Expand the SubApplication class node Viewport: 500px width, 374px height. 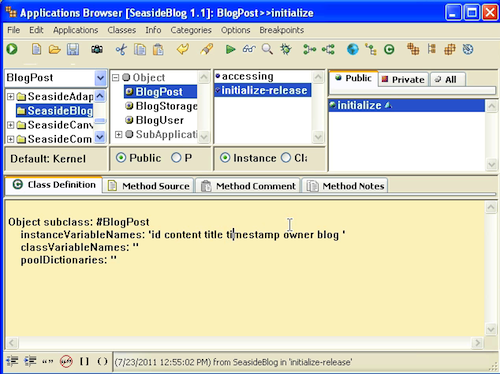[119, 134]
